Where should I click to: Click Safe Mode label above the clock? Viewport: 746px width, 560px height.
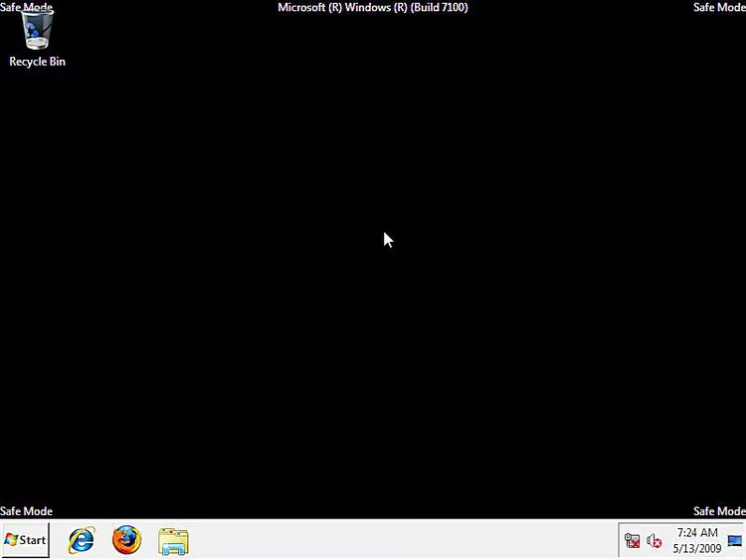coord(718,511)
